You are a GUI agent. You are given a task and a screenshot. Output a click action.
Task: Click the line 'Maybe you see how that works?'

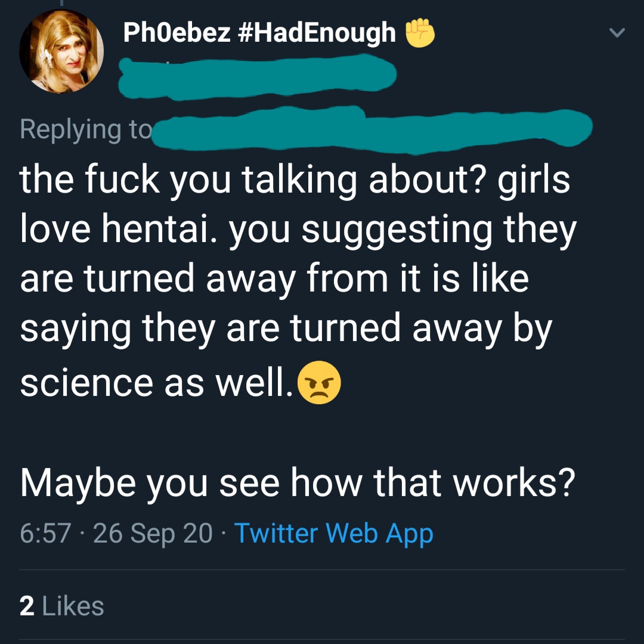pos(298,482)
